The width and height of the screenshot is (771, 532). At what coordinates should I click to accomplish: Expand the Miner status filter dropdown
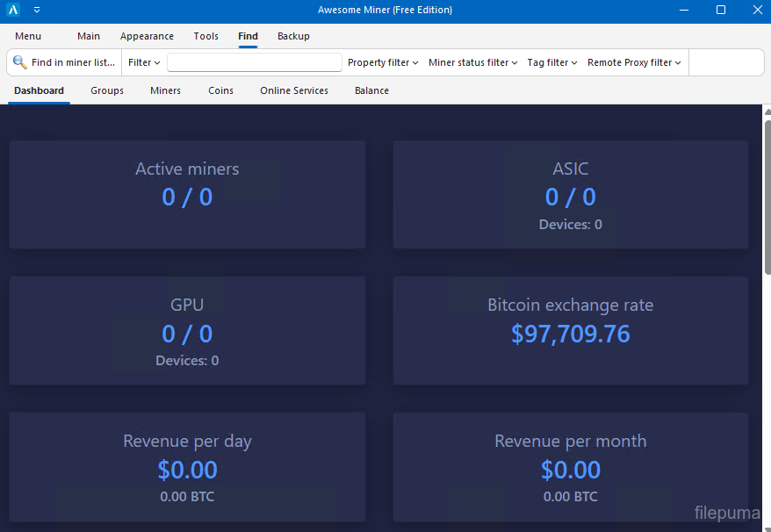pos(472,62)
